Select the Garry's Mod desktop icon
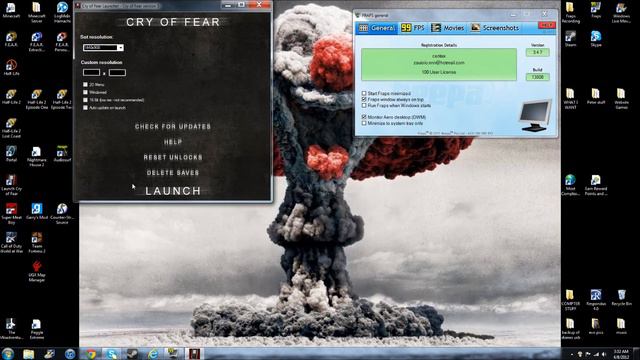The image size is (640, 360). click(36, 211)
